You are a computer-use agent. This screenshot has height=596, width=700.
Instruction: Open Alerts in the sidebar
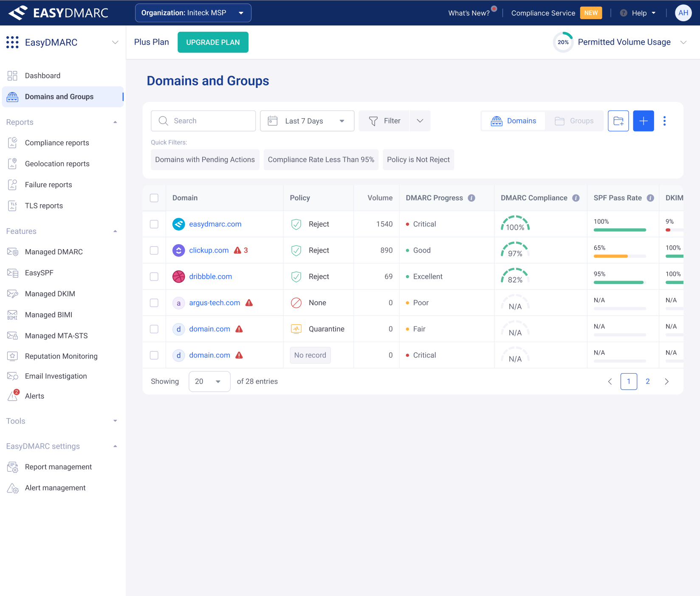[x=34, y=396]
